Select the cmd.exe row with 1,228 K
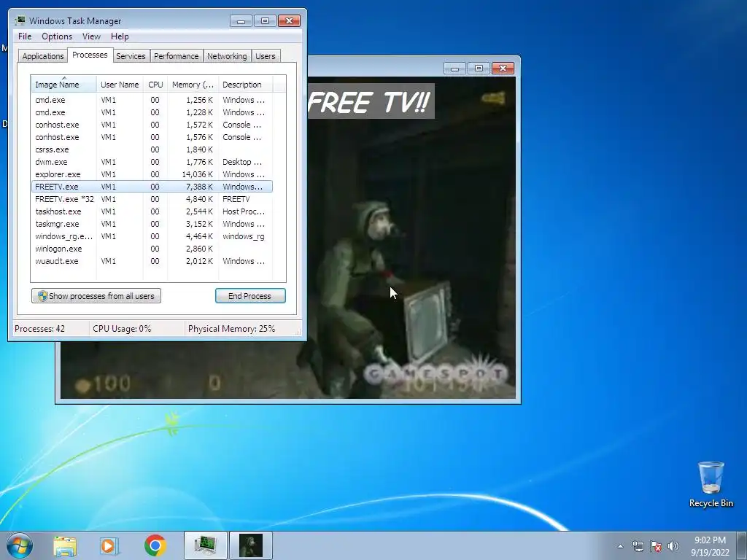 pyautogui.click(x=152, y=112)
